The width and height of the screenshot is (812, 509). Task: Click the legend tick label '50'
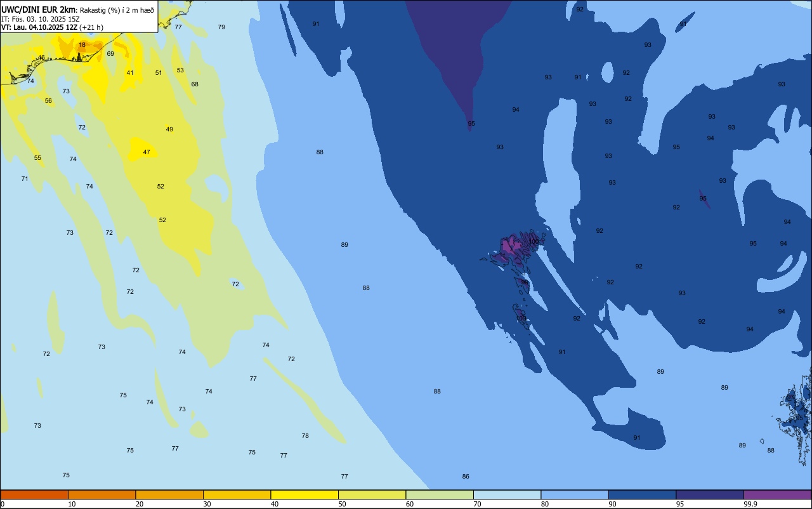click(x=342, y=504)
